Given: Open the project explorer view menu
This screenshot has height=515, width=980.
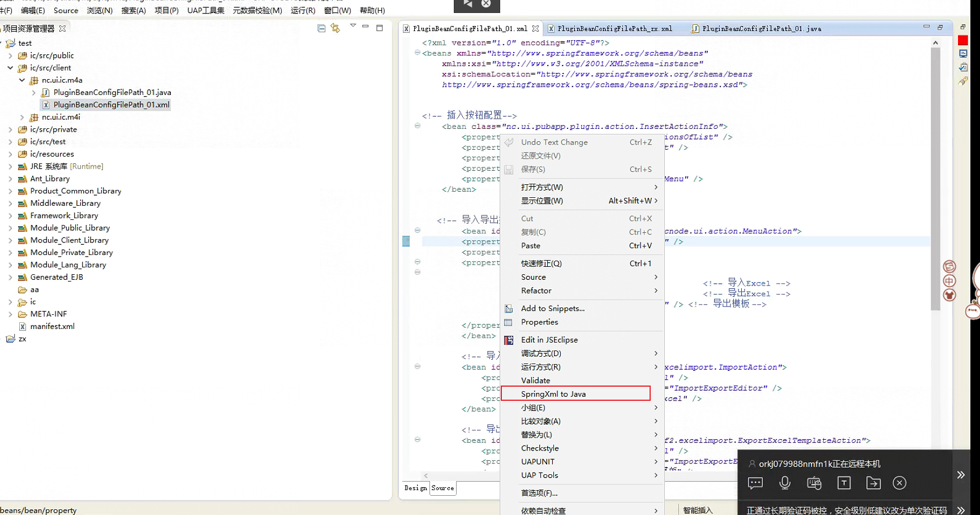Looking at the screenshot, I should [353, 26].
